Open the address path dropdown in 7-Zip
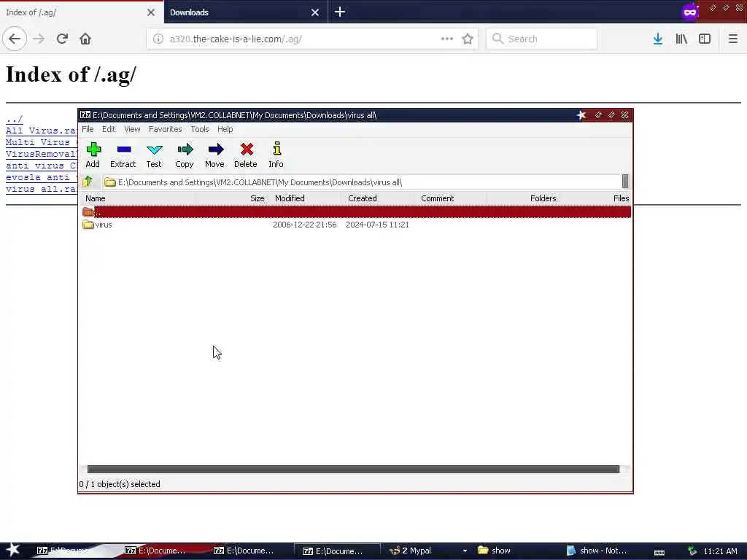747x560 pixels. (625, 182)
